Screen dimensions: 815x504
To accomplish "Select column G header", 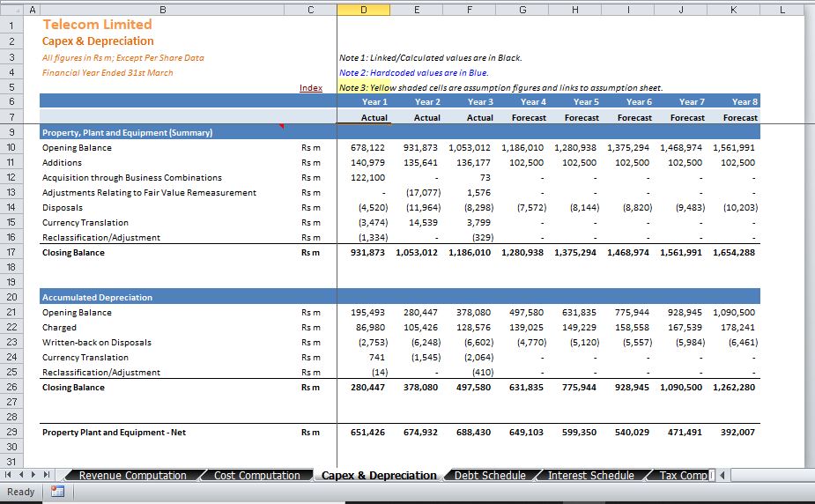I will [x=522, y=10].
